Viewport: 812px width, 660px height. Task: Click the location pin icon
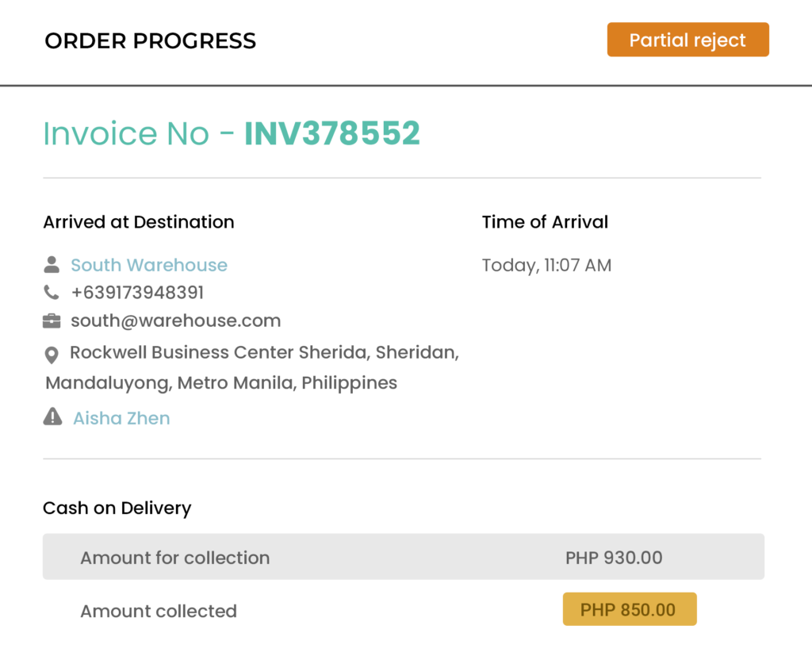52,355
